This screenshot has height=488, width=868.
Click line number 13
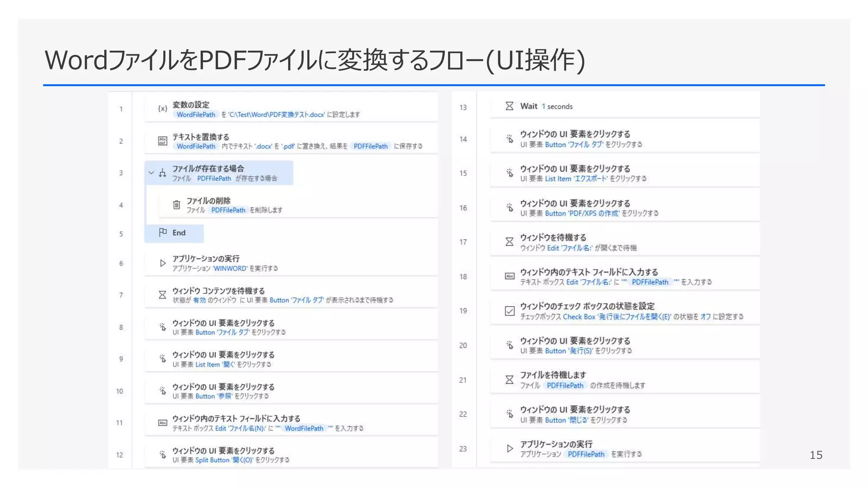tap(463, 108)
